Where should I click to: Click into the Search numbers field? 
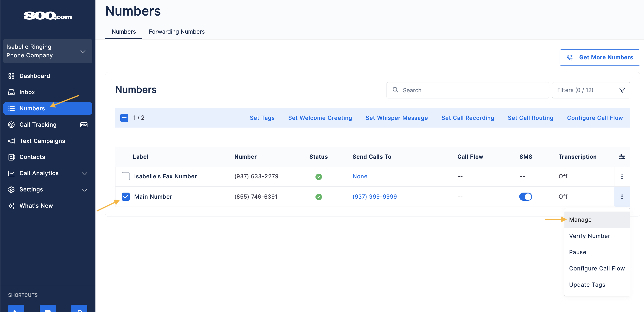click(468, 90)
